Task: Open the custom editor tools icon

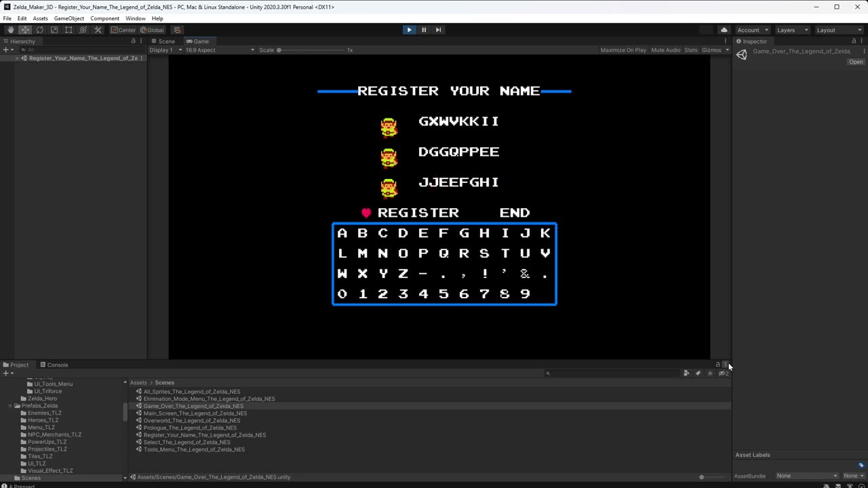Action: coord(98,30)
